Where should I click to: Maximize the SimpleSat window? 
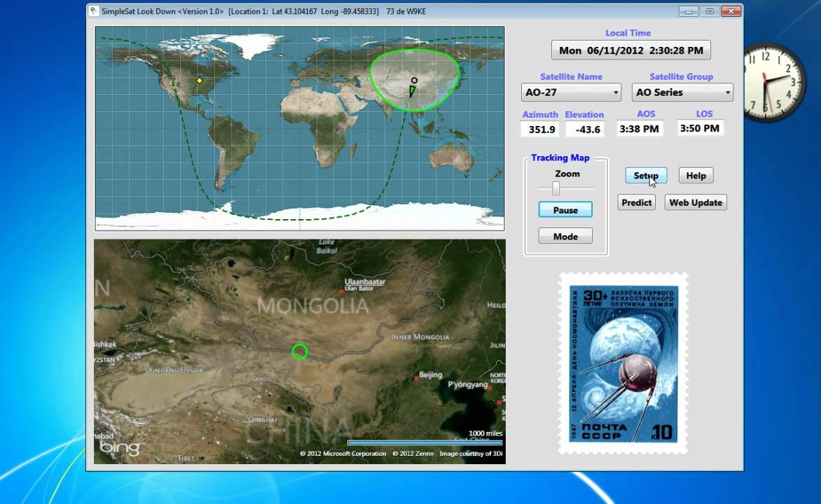(710, 11)
